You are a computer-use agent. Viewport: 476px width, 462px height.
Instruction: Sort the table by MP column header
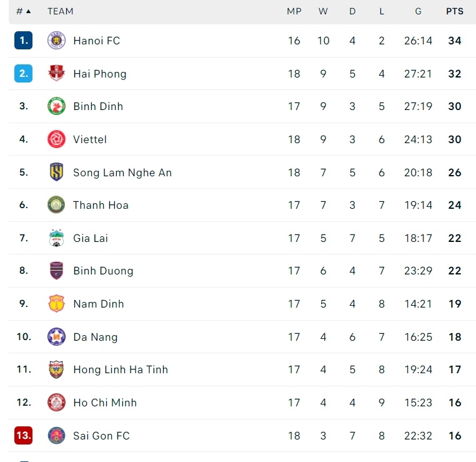[x=294, y=11]
